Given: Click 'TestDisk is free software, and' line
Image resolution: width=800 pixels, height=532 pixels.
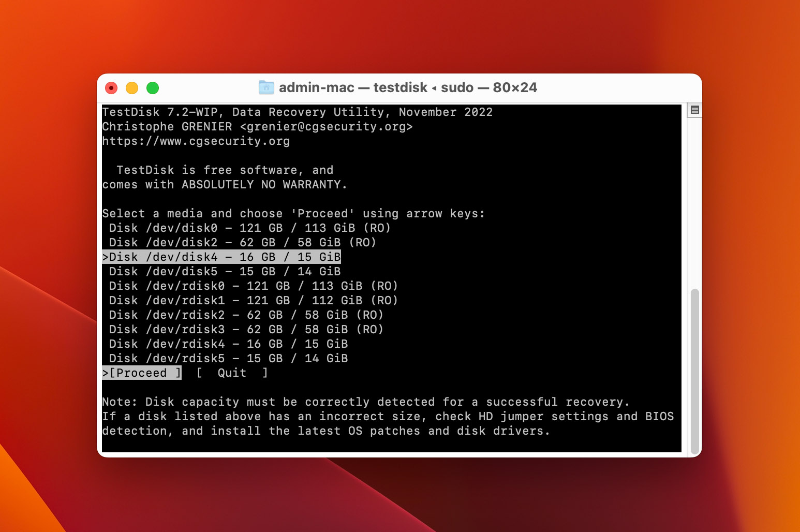Looking at the screenshot, I should coord(225,170).
